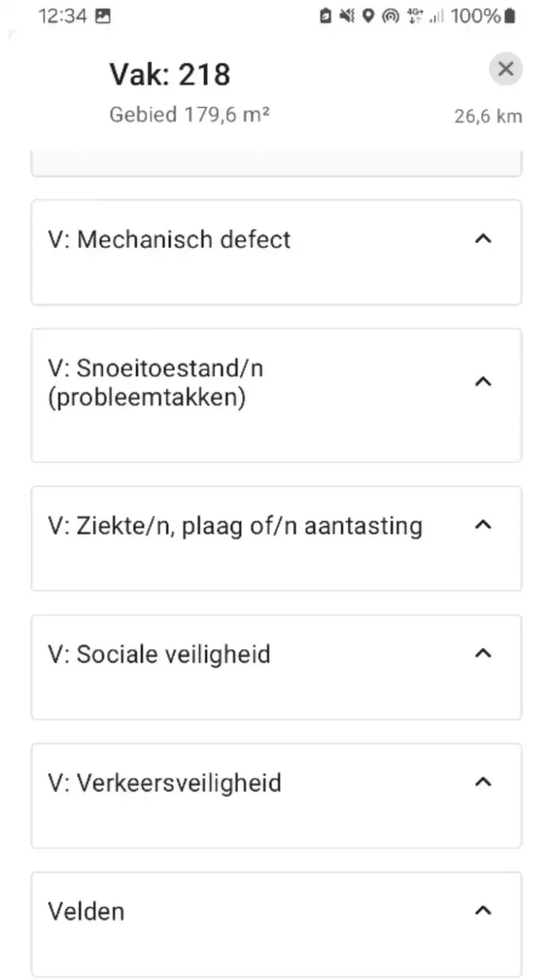This screenshot has width=552, height=980.
Task: Collapse the Ziekte, plaag of aantasting chevron
Action: click(484, 525)
